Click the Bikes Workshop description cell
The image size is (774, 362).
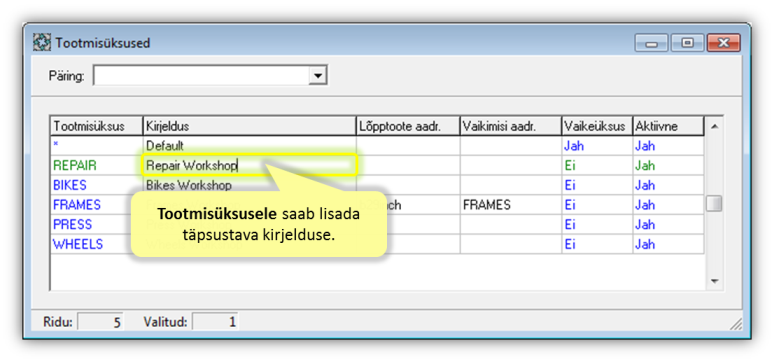[x=250, y=185]
